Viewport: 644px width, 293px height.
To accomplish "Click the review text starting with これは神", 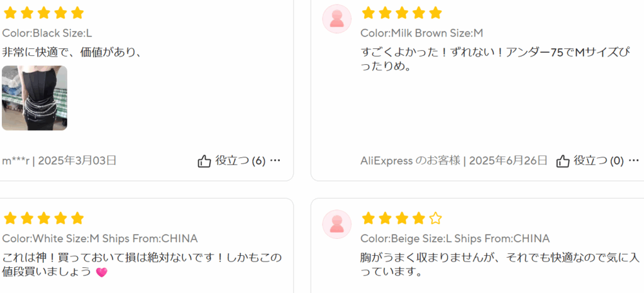I will click(x=142, y=265).
